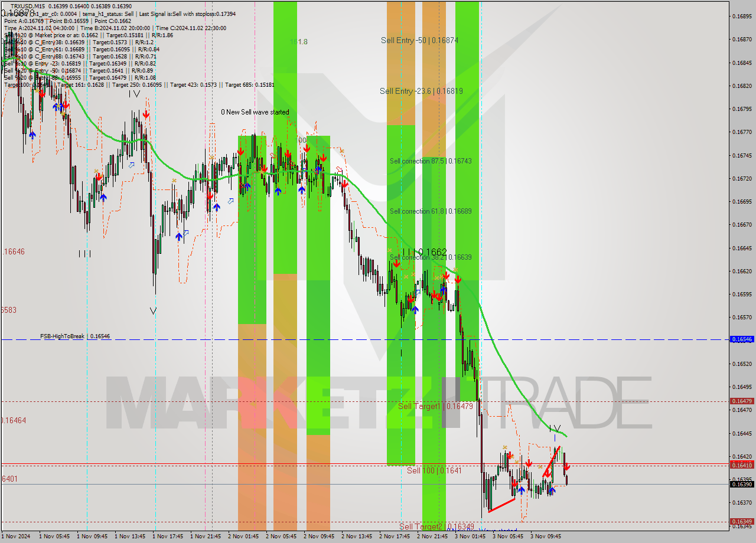756x543 pixels.
Task: Click the TRXUSD,M15 chart title
Action: (x=27, y=6)
